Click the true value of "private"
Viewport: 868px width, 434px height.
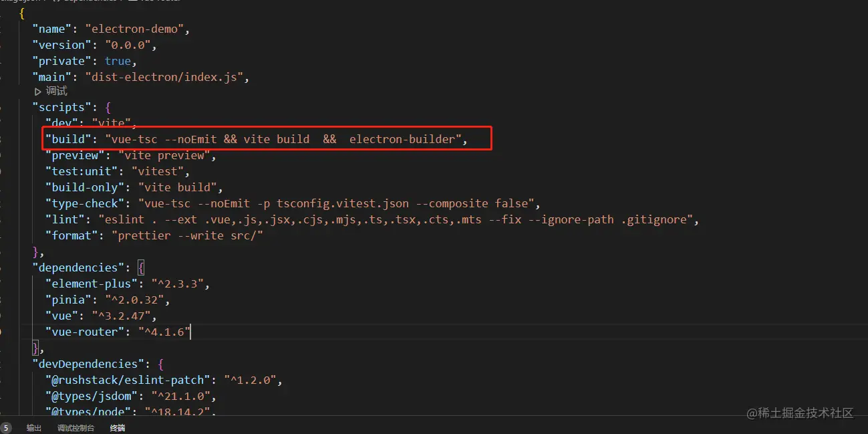(118, 61)
